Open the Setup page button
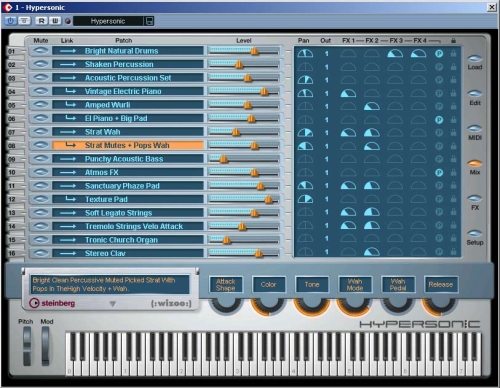This screenshot has height=388, width=500. [475, 233]
